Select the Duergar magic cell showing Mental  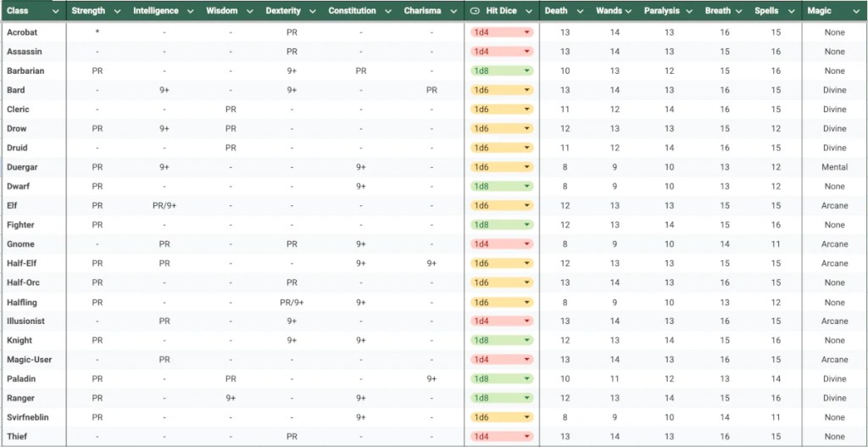click(834, 167)
